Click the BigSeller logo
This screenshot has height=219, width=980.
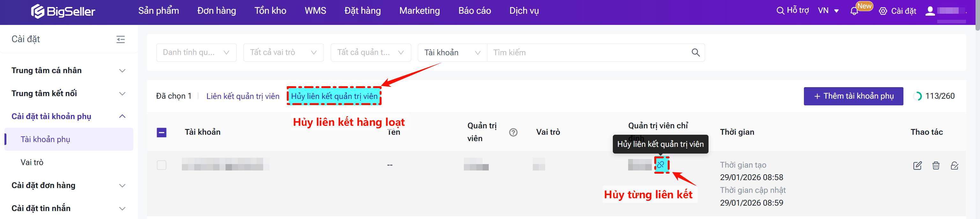click(63, 11)
